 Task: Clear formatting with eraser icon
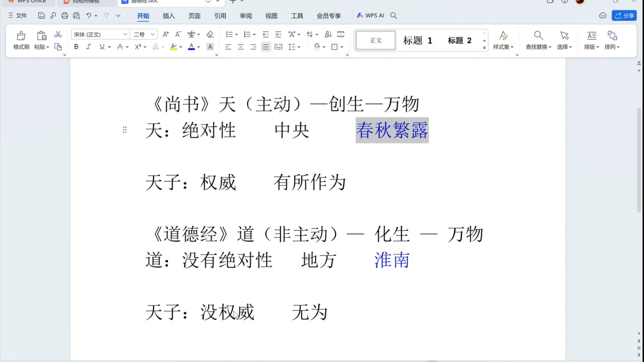pos(210,34)
